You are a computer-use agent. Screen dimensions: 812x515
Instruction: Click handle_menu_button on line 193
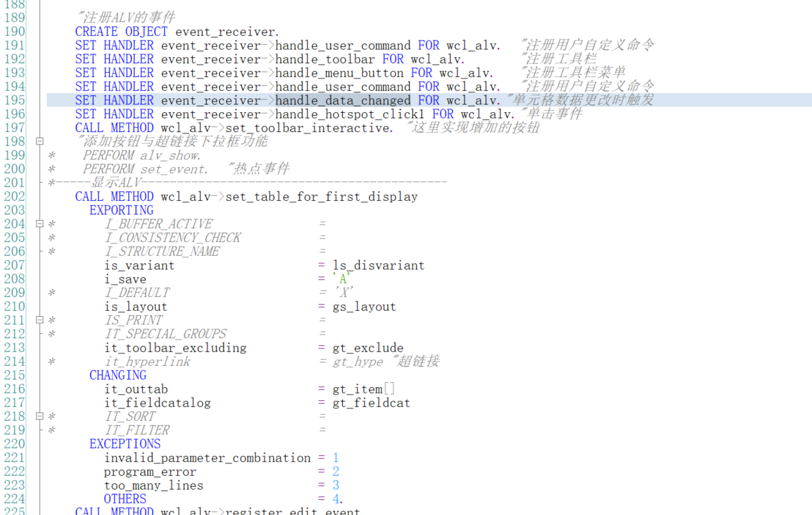[x=339, y=73]
